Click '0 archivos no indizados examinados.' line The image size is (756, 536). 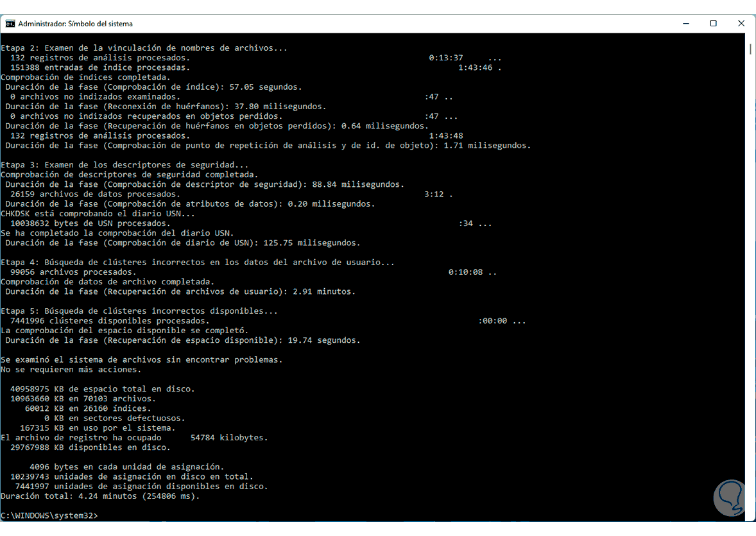point(95,97)
